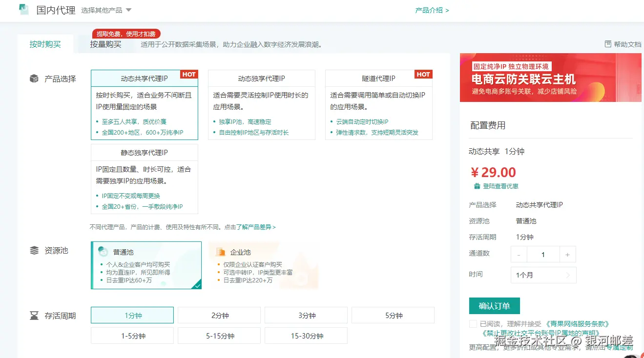Click the 日去重IP达220+万 text
Image resolution: width=644 pixels, height=358 pixels.
point(248,280)
